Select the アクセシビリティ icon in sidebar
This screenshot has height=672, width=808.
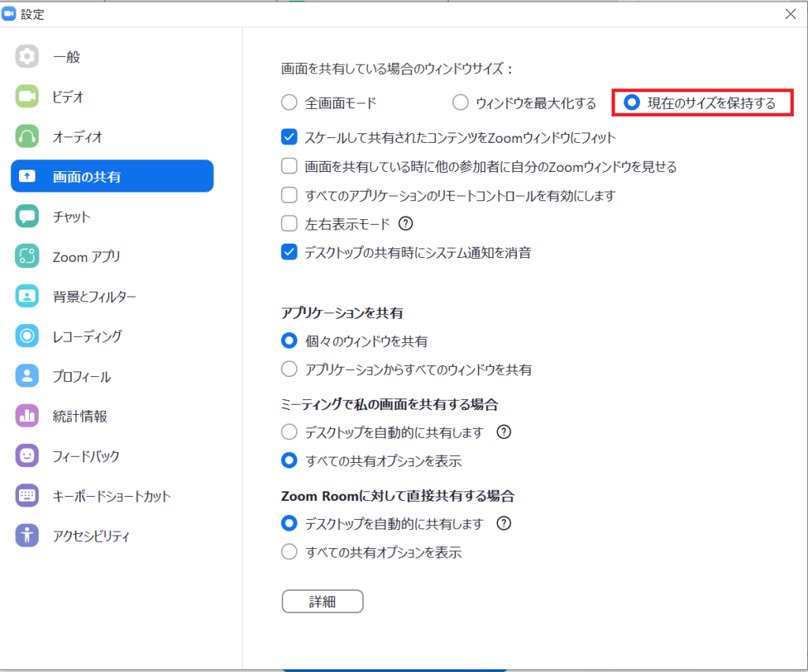click(x=28, y=536)
